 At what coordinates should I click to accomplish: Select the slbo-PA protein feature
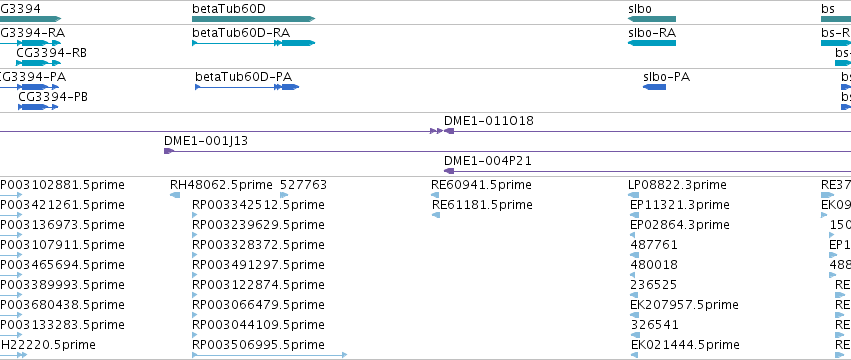(x=655, y=87)
